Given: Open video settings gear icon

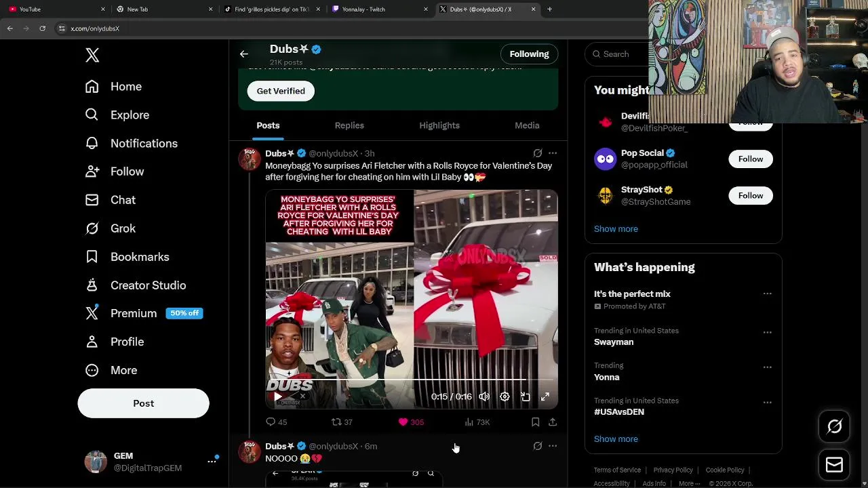Looking at the screenshot, I should tap(505, 397).
